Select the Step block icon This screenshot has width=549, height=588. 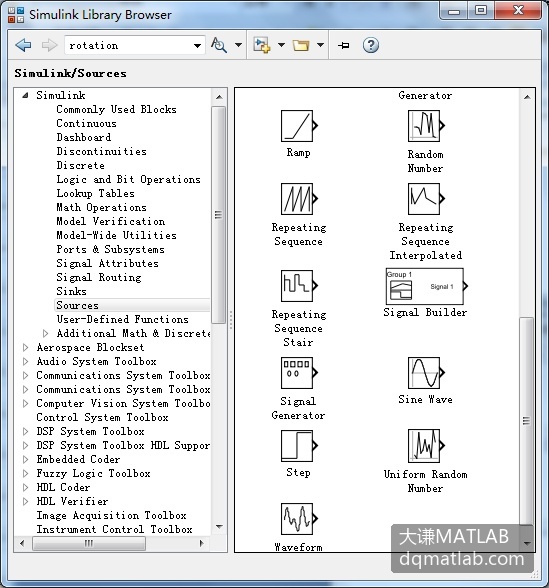click(x=299, y=446)
